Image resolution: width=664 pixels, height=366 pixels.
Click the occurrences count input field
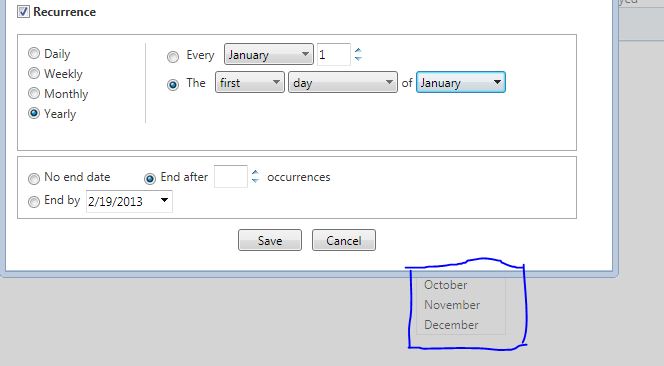pos(231,176)
